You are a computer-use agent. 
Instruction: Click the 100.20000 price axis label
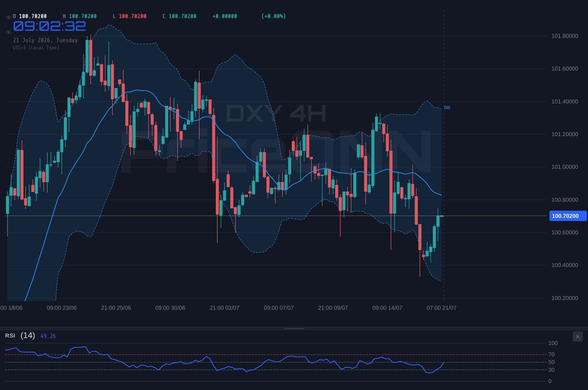[565, 298]
